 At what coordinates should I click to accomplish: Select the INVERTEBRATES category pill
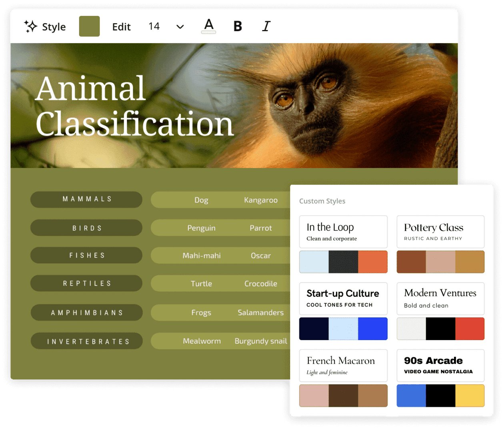click(87, 341)
